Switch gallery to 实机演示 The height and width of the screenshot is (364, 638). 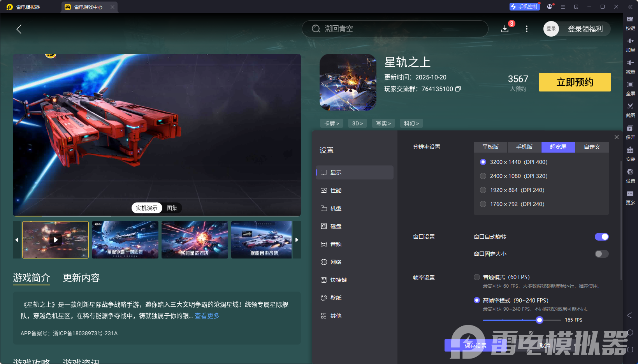(147, 208)
